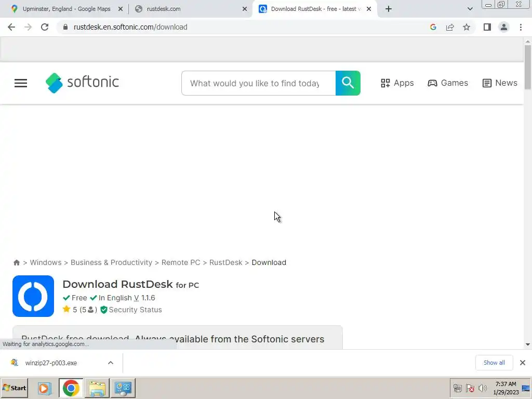Open the winzip27-p003.exe downloaded file
The image size is (532, 399).
coord(51,363)
